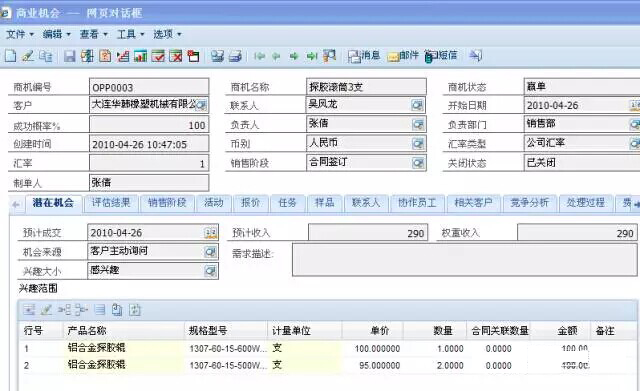Click the red calendar toolbar icon
Screen dimensions: 640x391
coord(193,56)
